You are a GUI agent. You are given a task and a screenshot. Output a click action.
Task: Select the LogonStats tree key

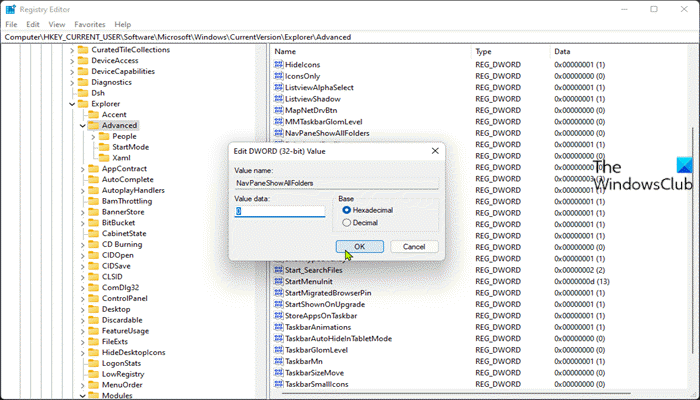click(x=121, y=363)
